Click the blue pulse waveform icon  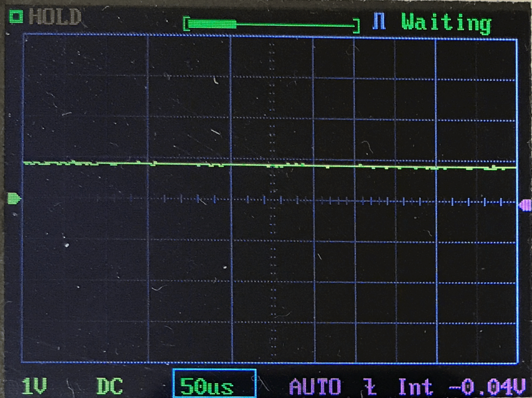tap(380, 23)
